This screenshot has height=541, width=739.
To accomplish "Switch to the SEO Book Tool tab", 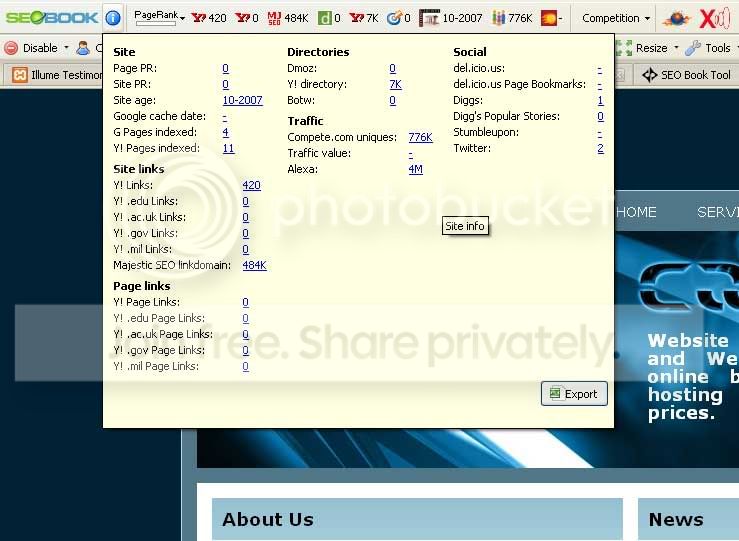I will [x=687, y=75].
